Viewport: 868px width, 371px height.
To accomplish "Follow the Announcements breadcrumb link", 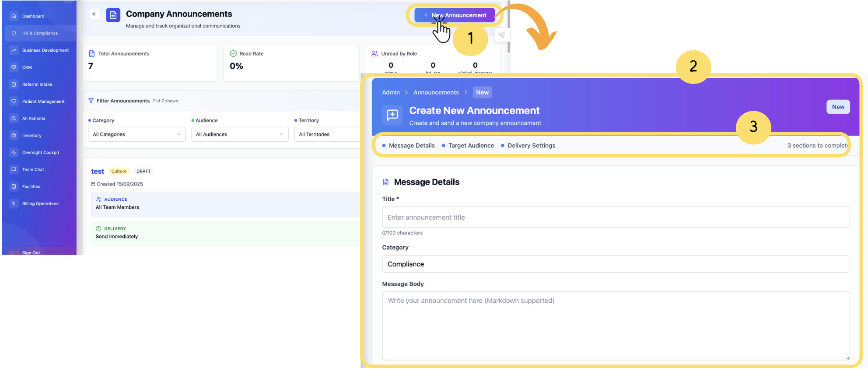I will 436,92.
